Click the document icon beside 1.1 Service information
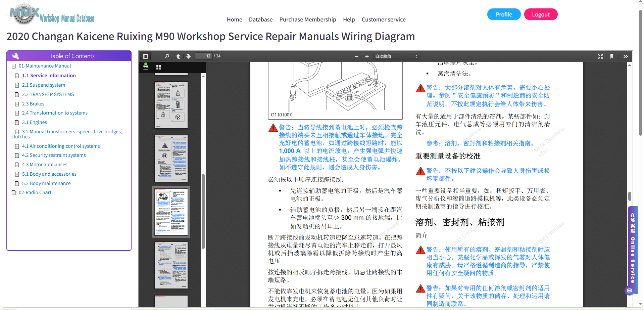The height and width of the screenshot is (310, 644). click(17, 76)
